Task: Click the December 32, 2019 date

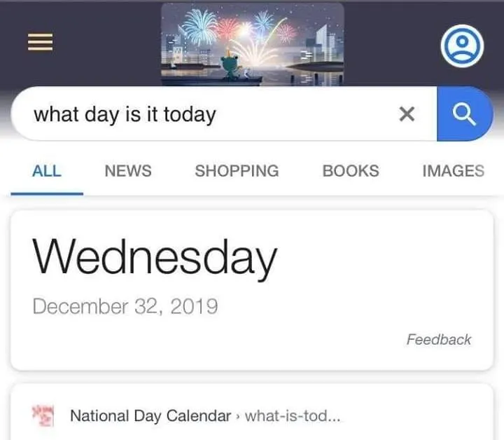Action: point(125,306)
